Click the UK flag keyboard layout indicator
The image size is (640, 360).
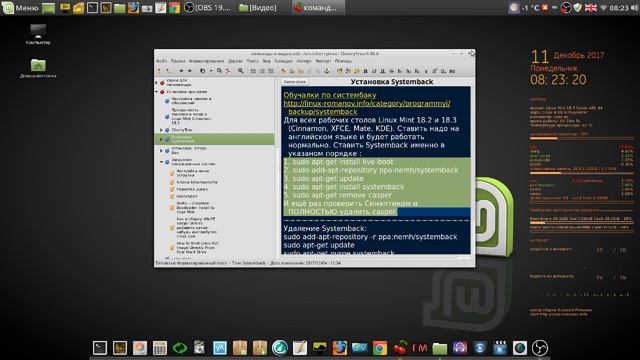pos(591,7)
